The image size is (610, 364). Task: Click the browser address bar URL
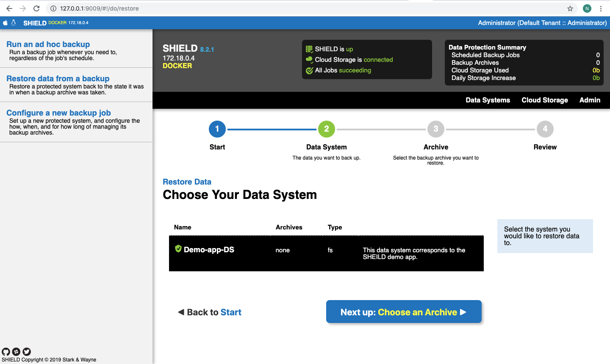pyautogui.click(x=100, y=8)
